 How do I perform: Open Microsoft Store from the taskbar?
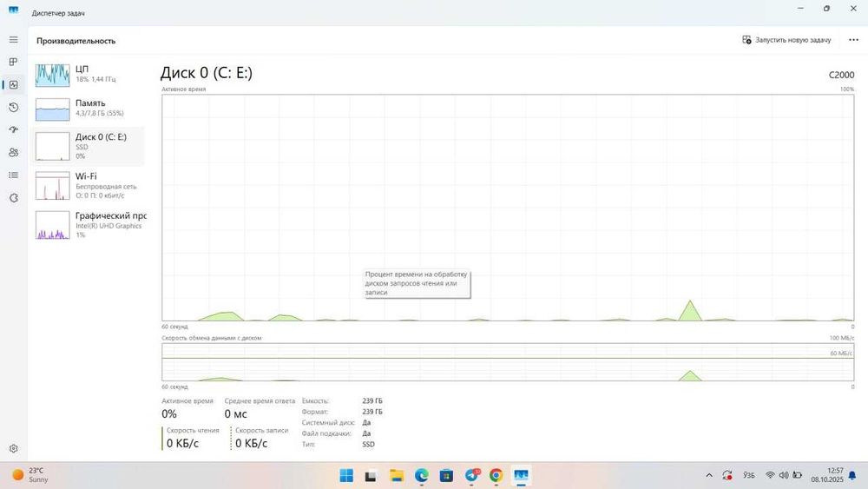click(x=446, y=475)
